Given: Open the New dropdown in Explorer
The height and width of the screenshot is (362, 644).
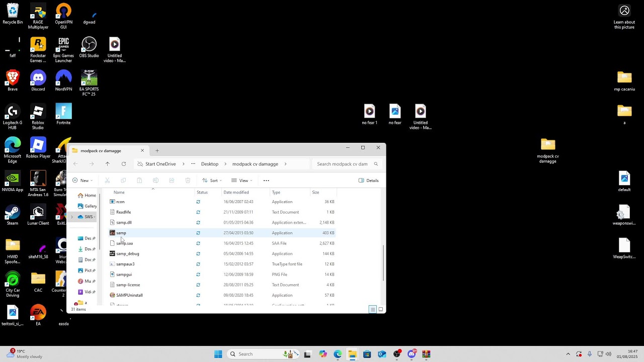Looking at the screenshot, I should point(83,180).
